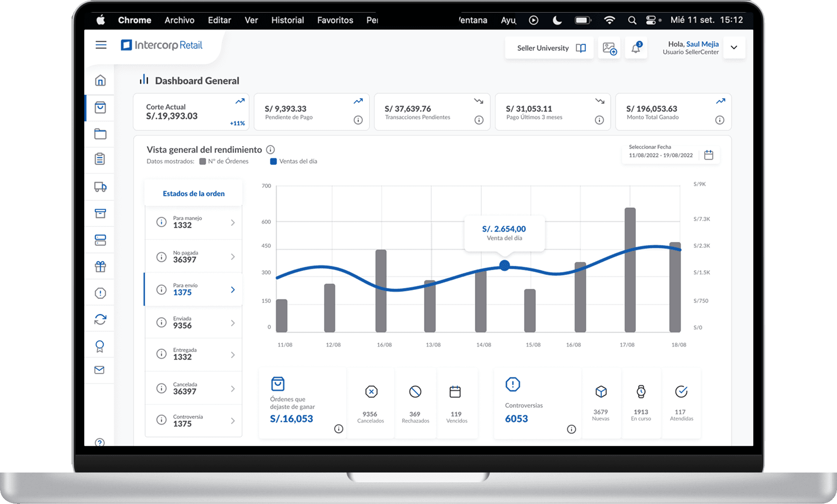Open the mail envelope sidebar icon
The height and width of the screenshot is (504, 837).
[99, 370]
